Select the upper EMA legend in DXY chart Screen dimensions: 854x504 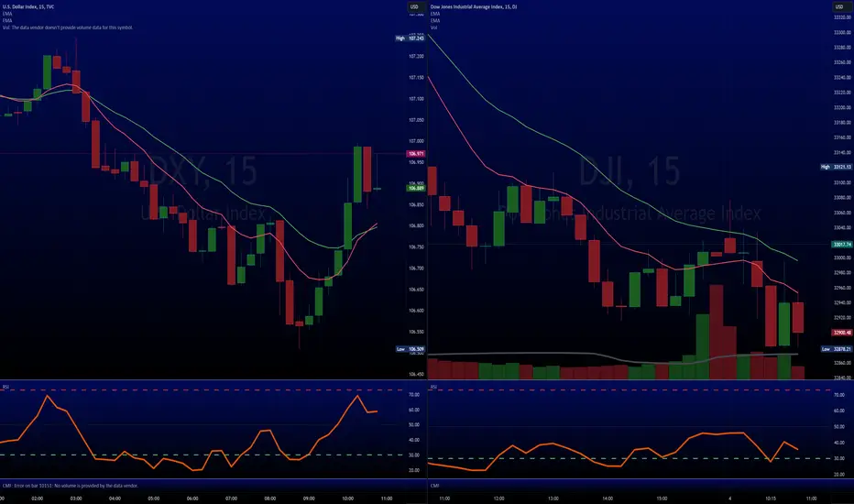[x=7, y=14]
